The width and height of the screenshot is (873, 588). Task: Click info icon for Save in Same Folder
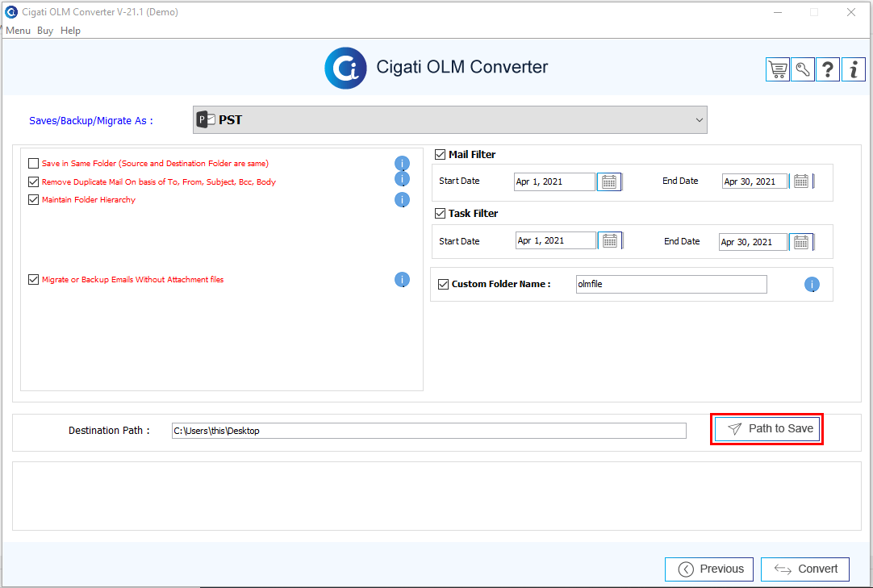tap(402, 164)
